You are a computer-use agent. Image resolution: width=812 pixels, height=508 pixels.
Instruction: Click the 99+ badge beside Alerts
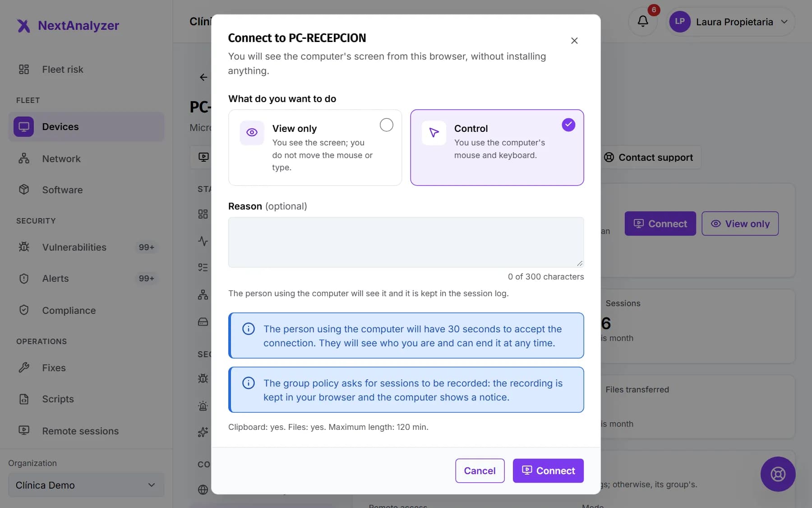[147, 279]
